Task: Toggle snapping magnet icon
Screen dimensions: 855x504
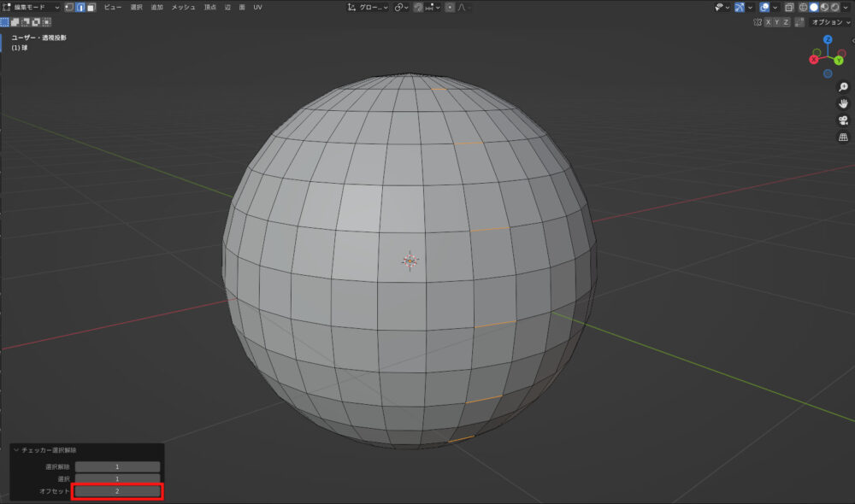Action: [418, 7]
